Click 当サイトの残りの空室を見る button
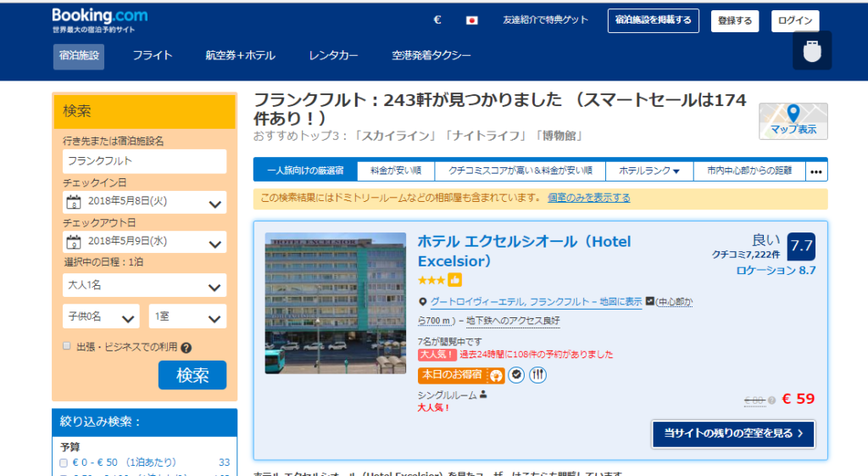Image resolution: width=868 pixels, height=476 pixels. pyautogui.click(x=733, y=434)
